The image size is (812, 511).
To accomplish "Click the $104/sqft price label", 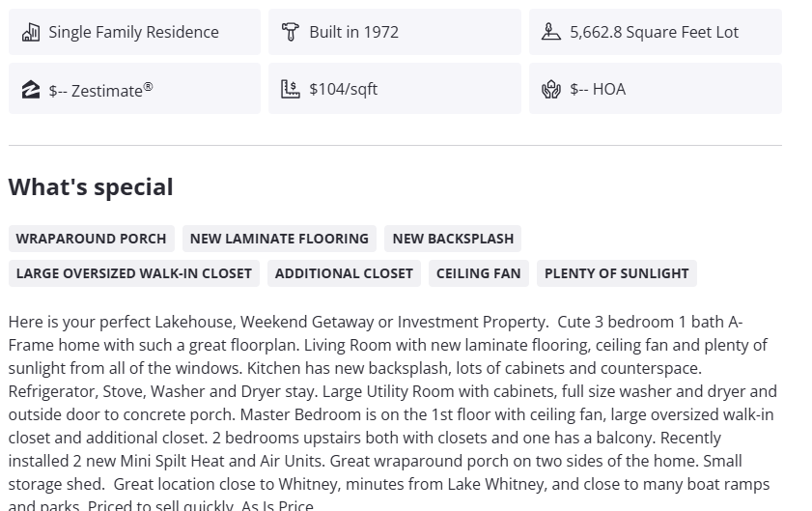I will [343, 89].
